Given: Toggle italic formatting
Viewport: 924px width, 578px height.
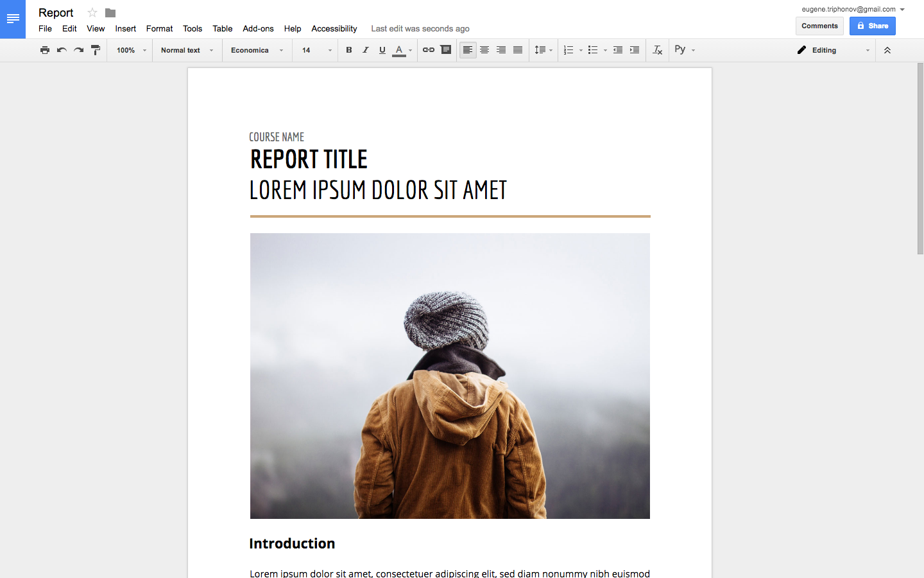Looking at the screenshot, I should [x=366, y=50].
